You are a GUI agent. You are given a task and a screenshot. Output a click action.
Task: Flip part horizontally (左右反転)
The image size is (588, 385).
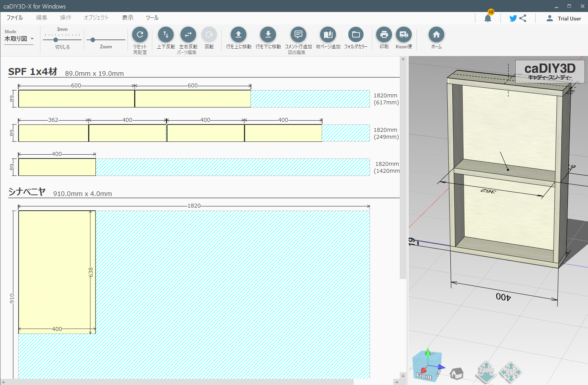click(x=188, y=35)
